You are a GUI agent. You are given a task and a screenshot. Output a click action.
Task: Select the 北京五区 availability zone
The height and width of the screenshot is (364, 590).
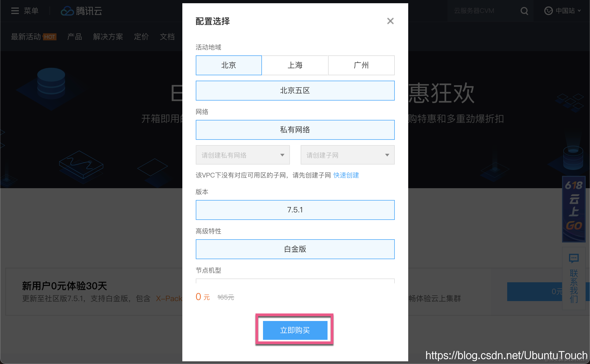tap(295, 91)
